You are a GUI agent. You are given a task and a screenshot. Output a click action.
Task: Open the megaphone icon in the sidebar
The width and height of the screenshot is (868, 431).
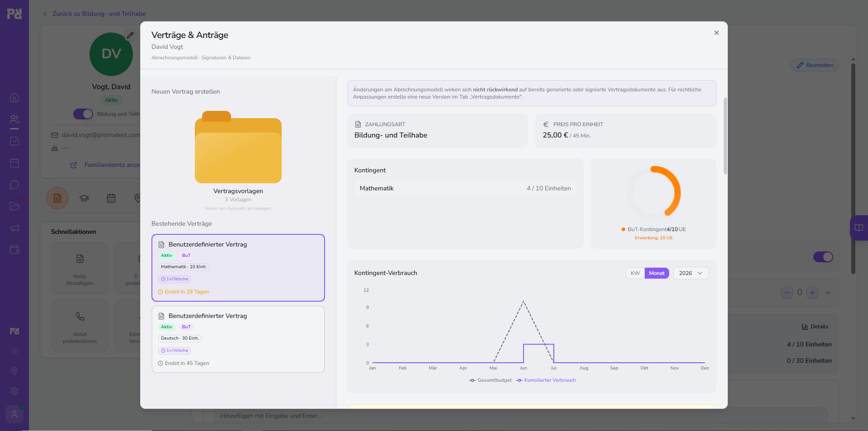coord(14,228)
